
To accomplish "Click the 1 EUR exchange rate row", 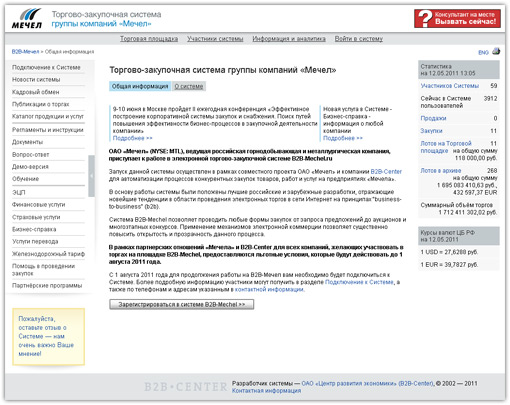I will pyautogui.click(x=459, y=265).
